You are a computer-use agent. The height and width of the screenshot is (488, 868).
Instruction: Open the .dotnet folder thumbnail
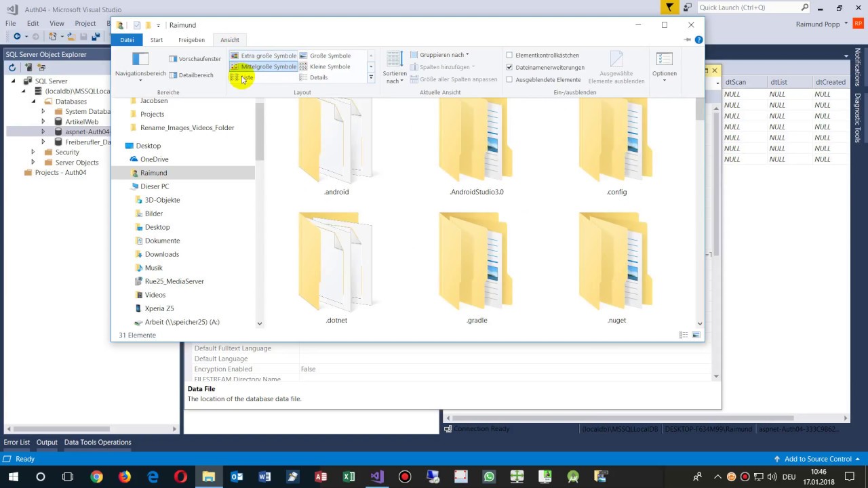coord(336,261)
